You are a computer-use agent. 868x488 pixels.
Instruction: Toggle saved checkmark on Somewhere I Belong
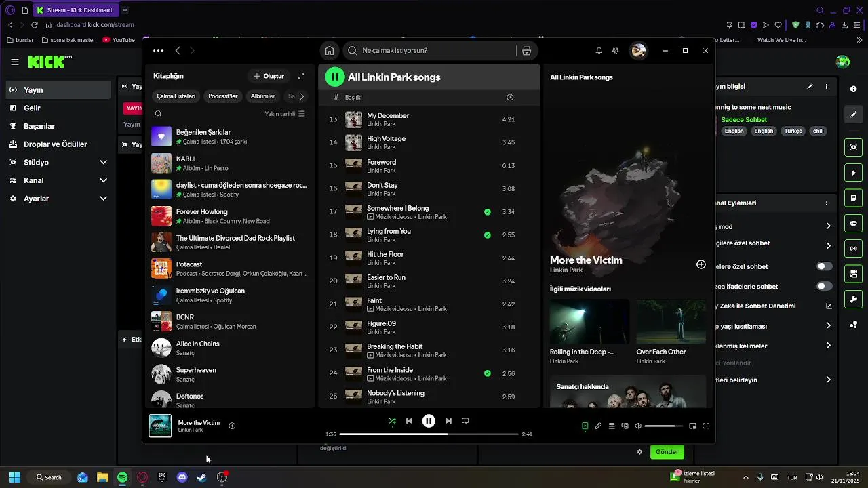point(487,212)
